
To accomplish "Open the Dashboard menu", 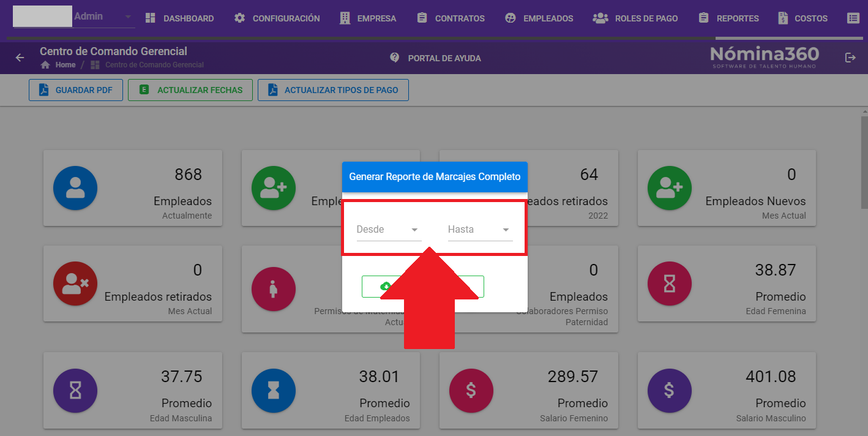I will coord(179,18).
